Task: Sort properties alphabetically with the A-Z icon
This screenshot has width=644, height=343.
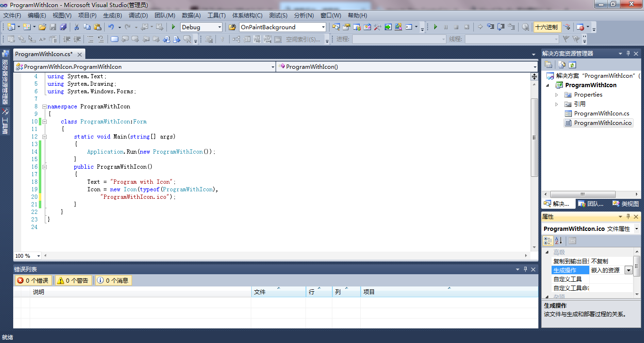Action: click(558, 241)
